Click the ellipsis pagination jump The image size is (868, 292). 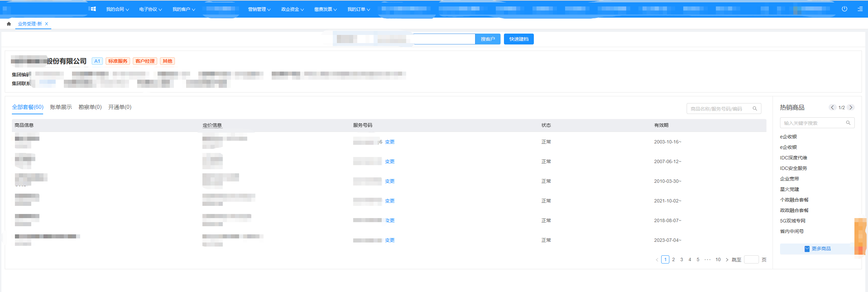coord(707,260)
